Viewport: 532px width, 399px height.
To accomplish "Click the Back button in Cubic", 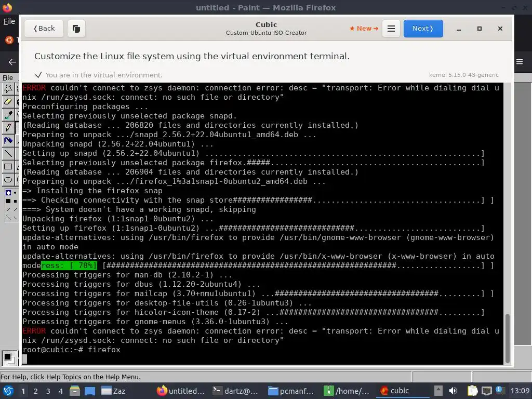I will click(x=44, y=29).
